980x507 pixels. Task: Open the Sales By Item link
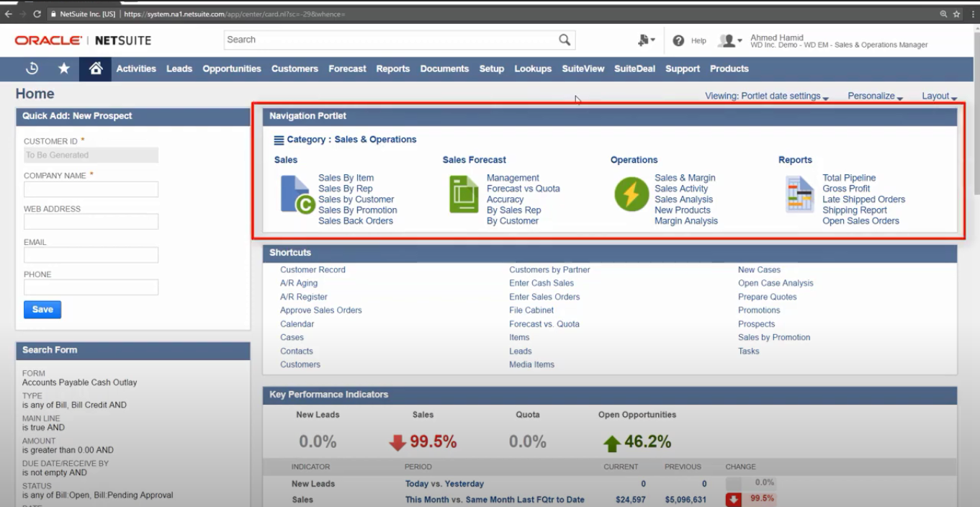(x=346, y=178)
